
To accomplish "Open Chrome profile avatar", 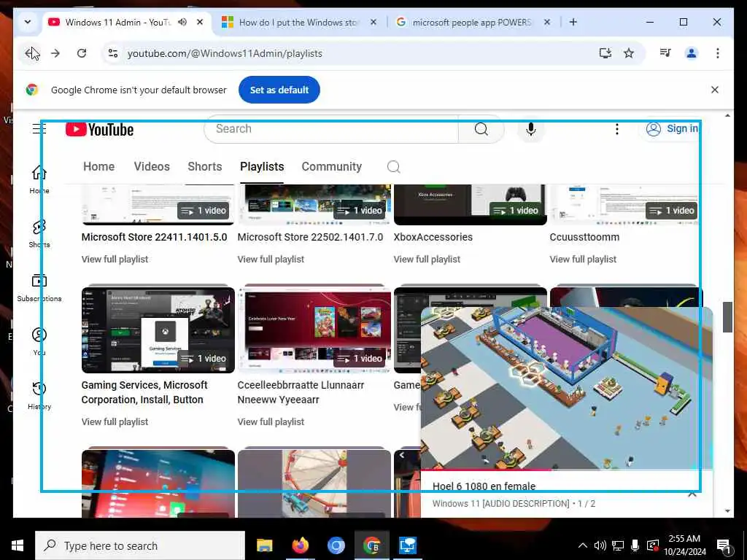I will pyautogui.click(x=692, y=53).
